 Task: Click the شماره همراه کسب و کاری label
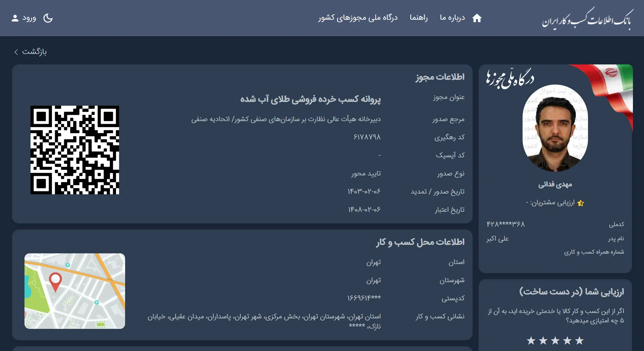click(x=594, y=252)
